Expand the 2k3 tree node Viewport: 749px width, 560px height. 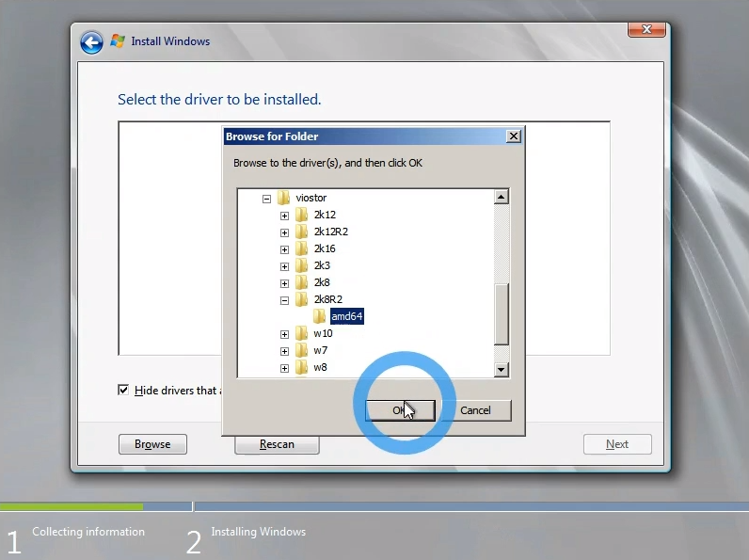[x=285, y=266]
